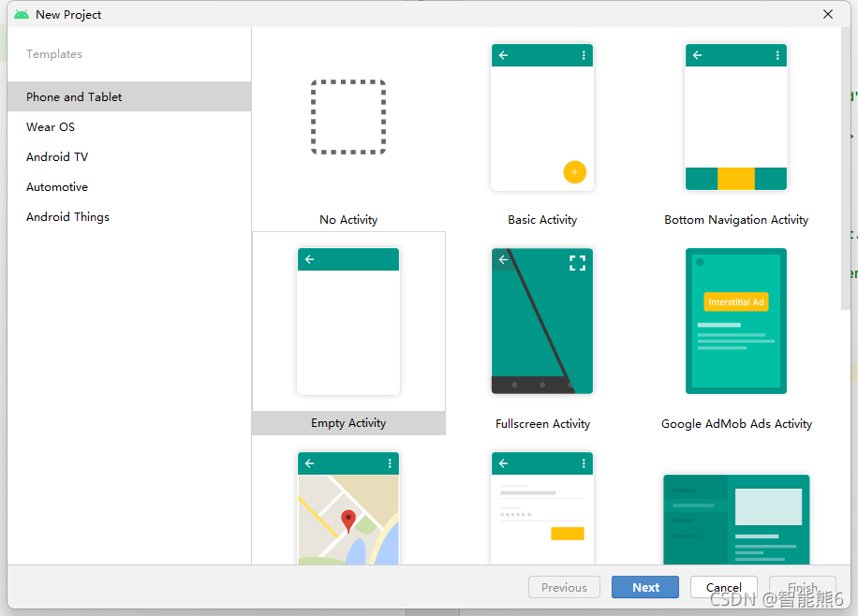
Task: Select the Empty Activity template preview
Action: click(348, 321)
